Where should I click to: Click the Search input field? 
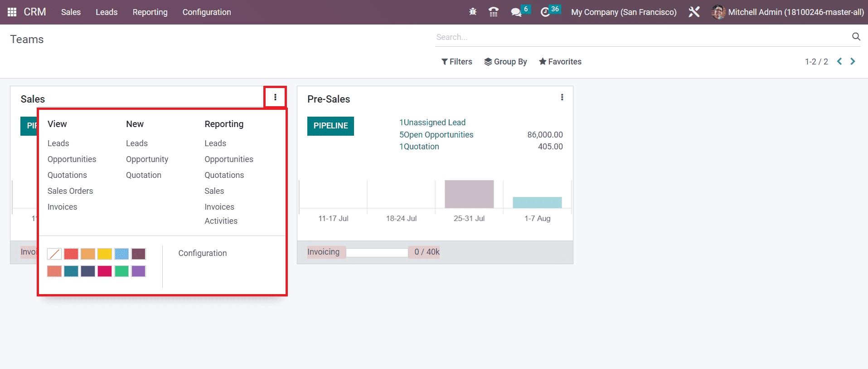[x=639, y=37]
